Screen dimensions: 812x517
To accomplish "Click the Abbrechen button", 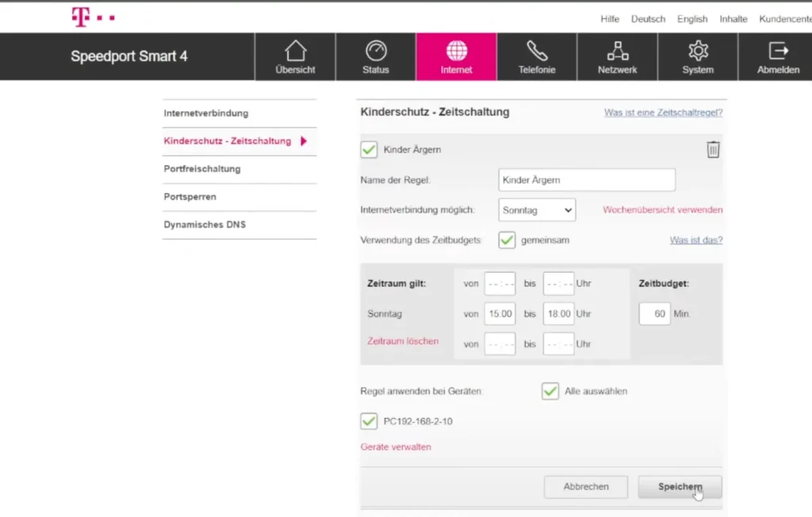I will click(586, 487).
